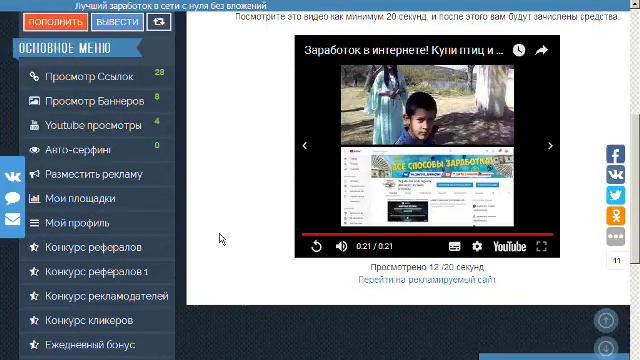Click the Просмотрено 12 /20 секунд text
Screen dimensions: 640x360
[427, 267]
